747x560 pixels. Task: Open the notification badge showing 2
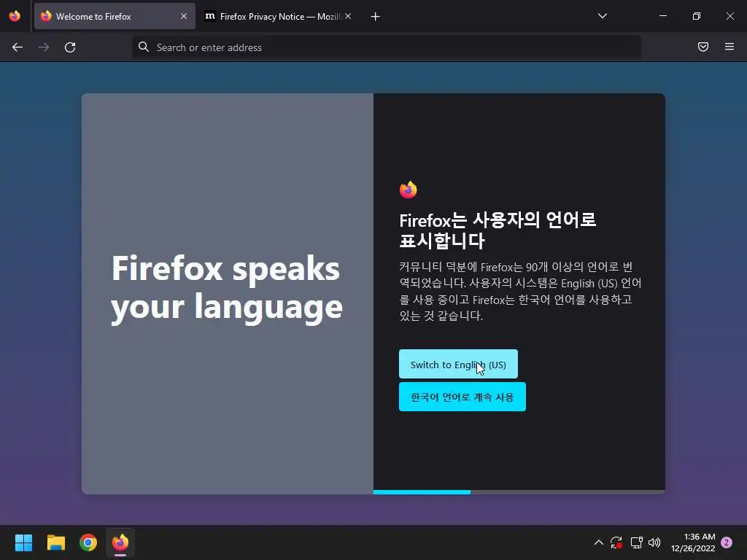(727, 542)
